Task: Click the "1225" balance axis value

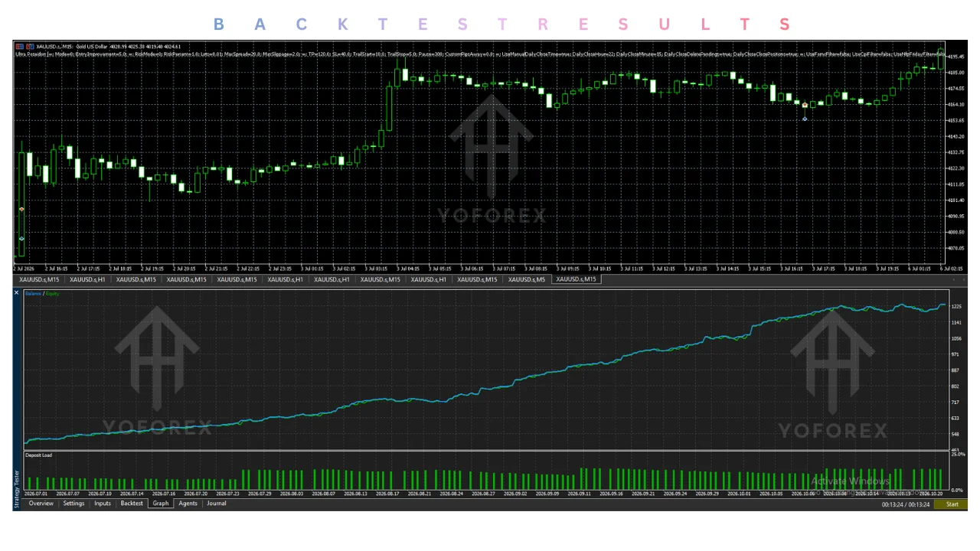Action: click(955, 307)
